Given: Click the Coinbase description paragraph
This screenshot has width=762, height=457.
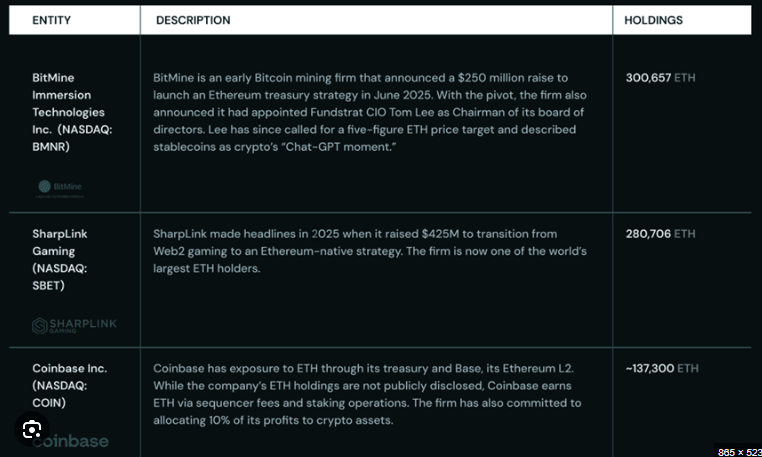Looking at the screenshot, I should pos(367,394).
